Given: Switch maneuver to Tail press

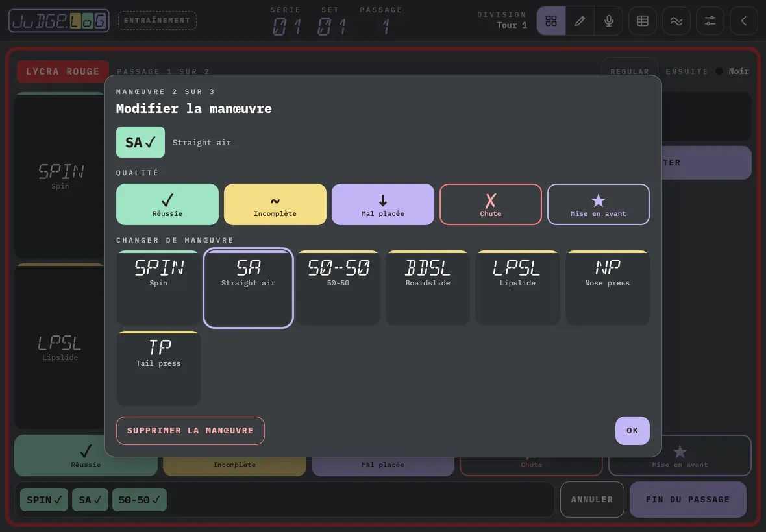Looking at the screenshot, I should click(158, 369).
